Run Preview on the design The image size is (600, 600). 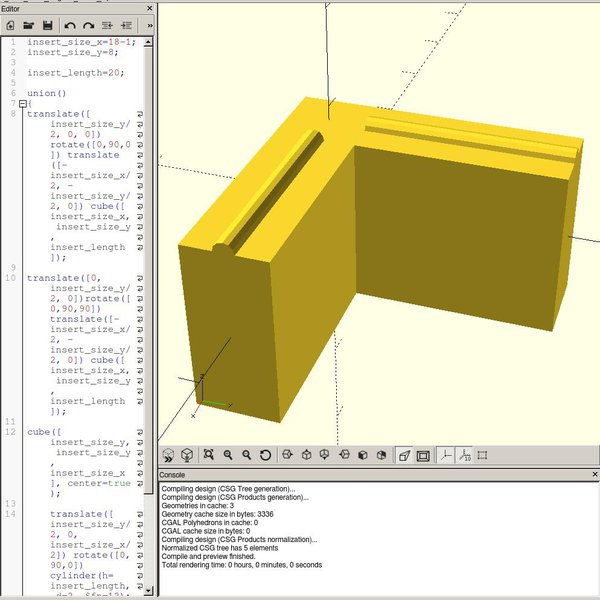tap(168, 455)
